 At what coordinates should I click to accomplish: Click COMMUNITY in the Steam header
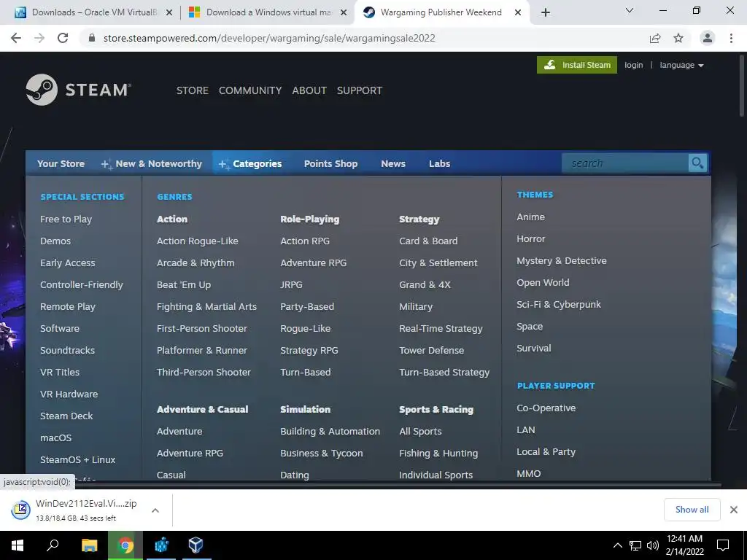250,90
